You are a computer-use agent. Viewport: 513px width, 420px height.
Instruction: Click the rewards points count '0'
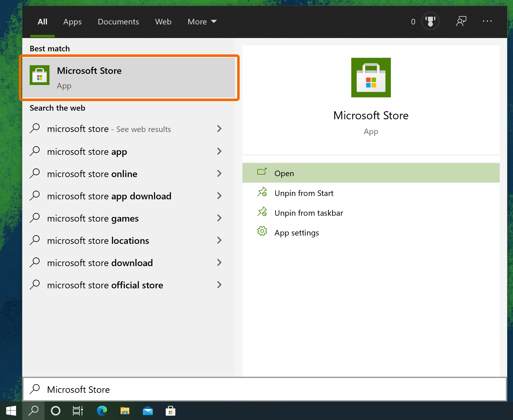point(413,22)
